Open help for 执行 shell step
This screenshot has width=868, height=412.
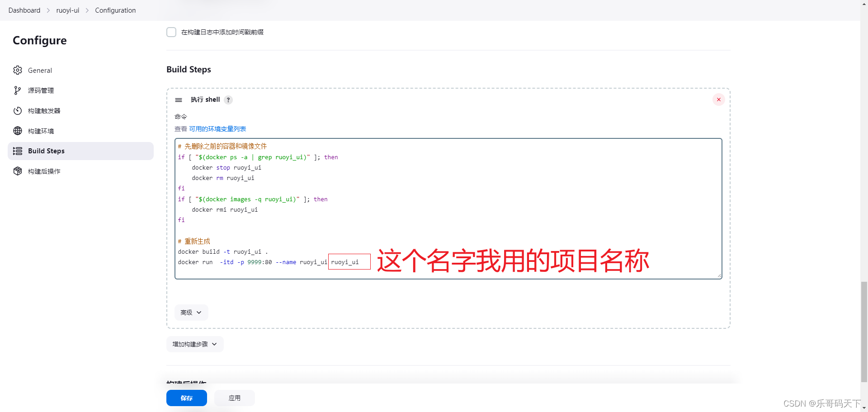coord(228,100)
